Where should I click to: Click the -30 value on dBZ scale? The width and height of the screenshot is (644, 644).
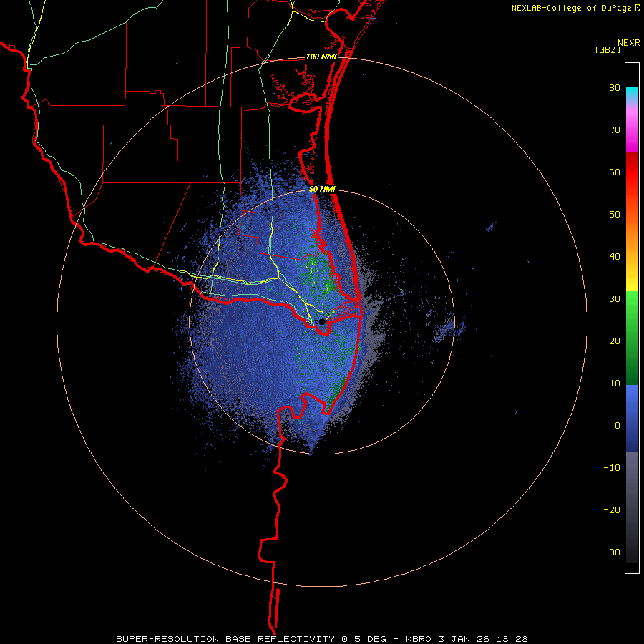coord(612,552)
